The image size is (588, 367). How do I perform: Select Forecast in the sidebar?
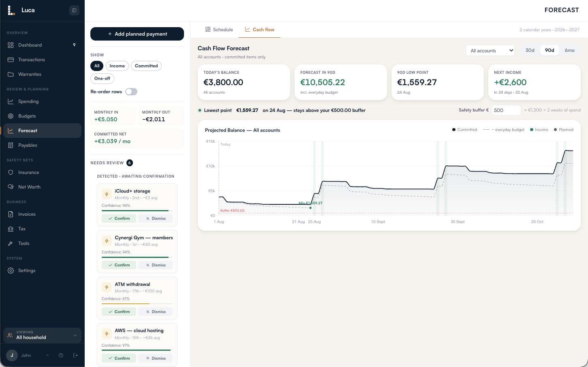coord(42,131)
